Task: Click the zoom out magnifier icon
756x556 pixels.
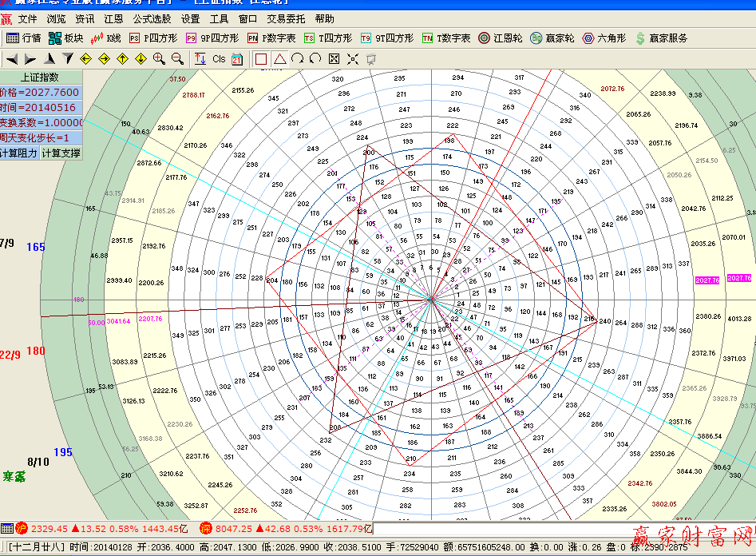Action: coord(177,58)
